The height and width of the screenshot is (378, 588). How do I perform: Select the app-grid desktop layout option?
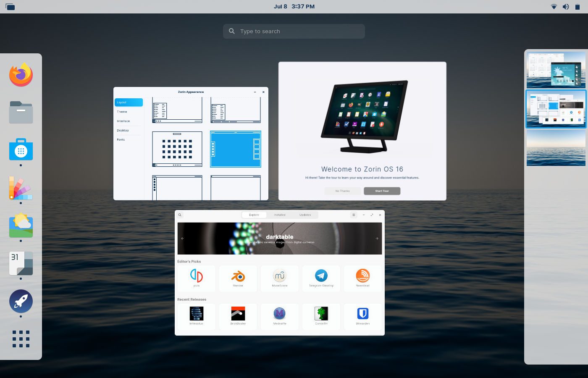pos(177,149)
